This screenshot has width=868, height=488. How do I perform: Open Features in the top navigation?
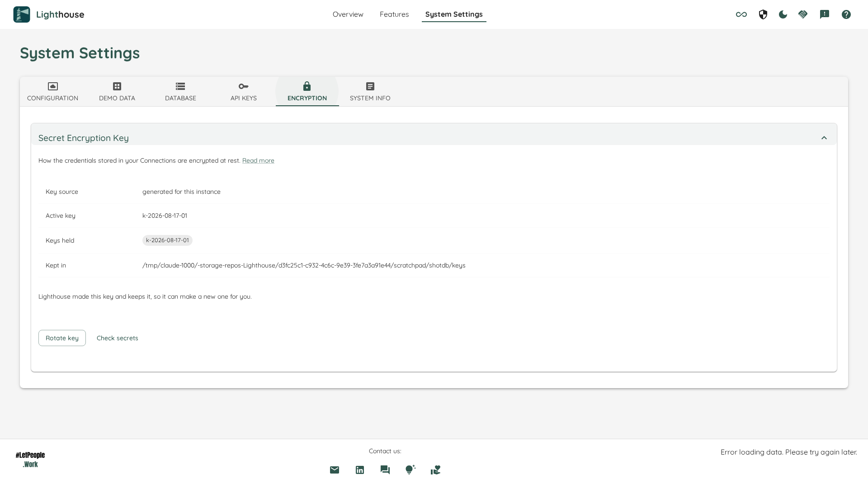tap(394, 14)
